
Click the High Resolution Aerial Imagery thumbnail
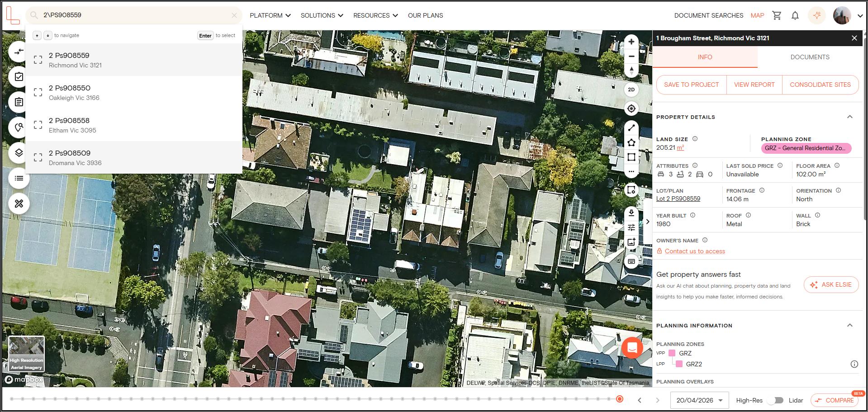(26, 354)
